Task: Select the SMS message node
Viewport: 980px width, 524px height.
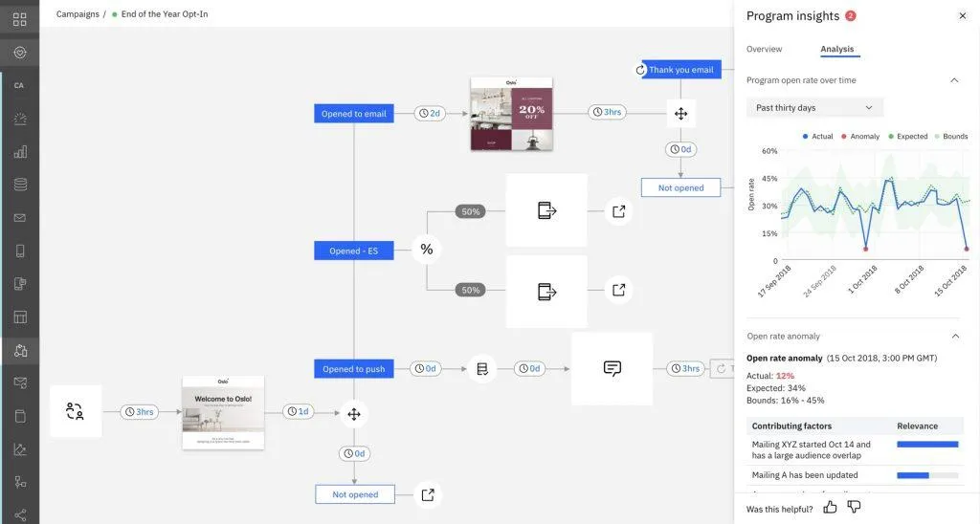Action: pos(612,368)
